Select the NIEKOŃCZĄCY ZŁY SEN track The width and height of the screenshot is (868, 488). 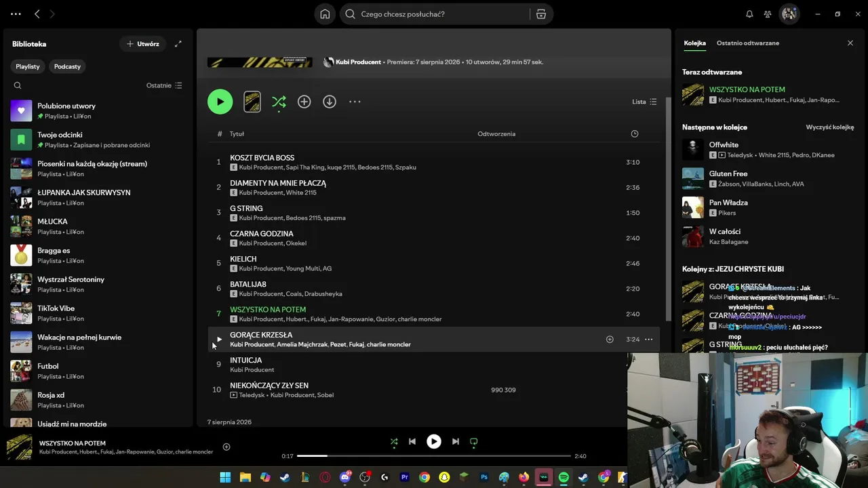(x=434, y=390)
